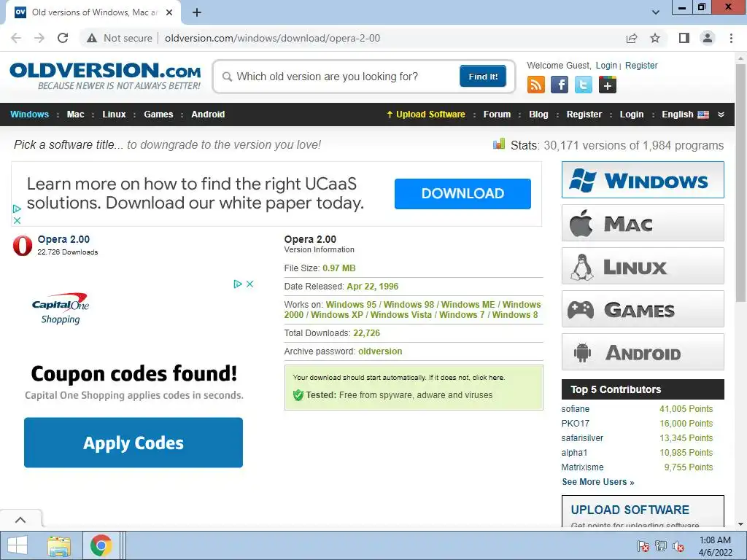Click Login in the black nav bar
Viewport: 747px width, 560px height.
pos(632,114)
